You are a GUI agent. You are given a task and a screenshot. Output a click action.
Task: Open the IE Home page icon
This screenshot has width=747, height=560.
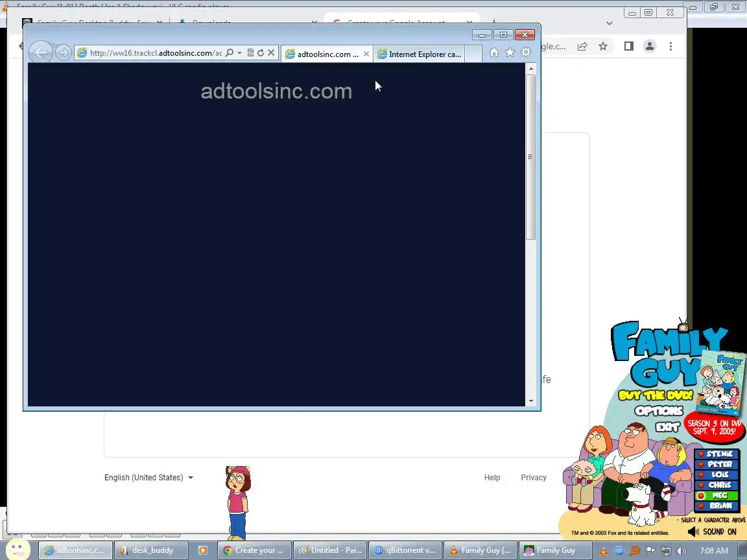494,52
